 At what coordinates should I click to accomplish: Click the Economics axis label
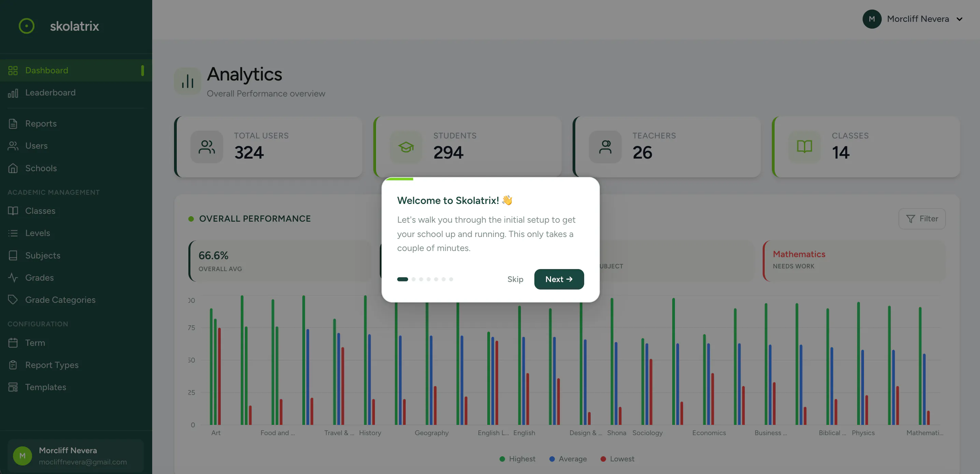click(709, 433)
